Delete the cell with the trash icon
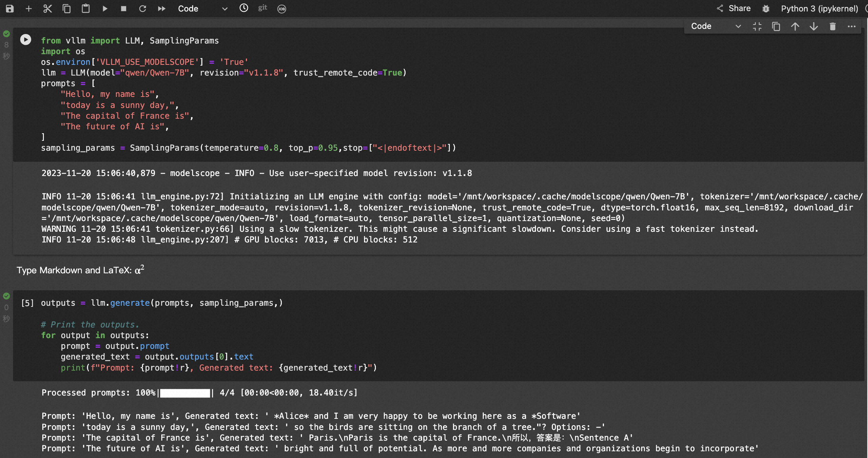868x458 pixels. tap(832, 26)
